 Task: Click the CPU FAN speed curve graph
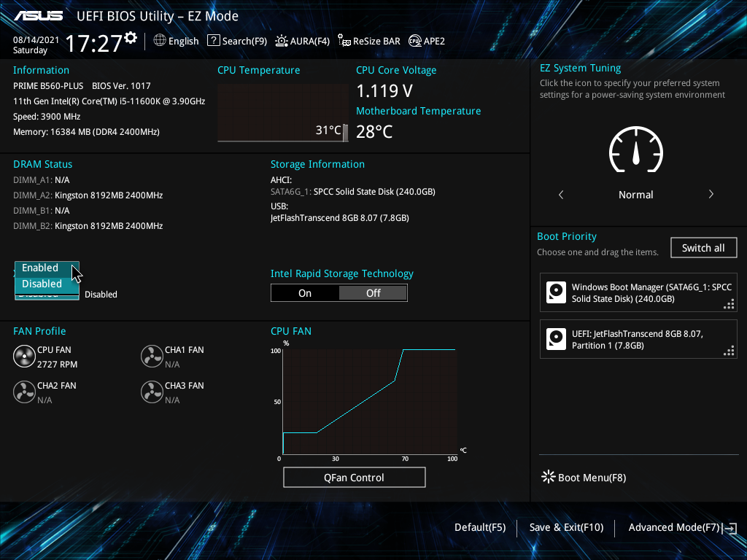click(370, 402)
